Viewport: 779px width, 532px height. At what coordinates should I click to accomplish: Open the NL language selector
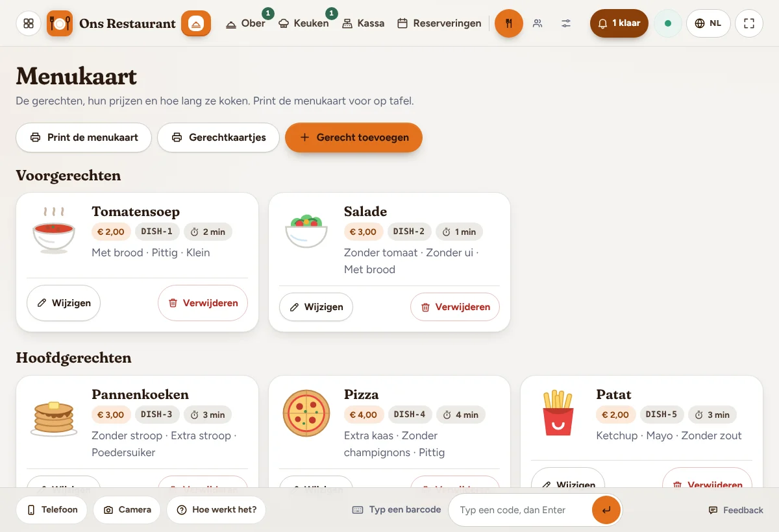[x=708, y=23]
